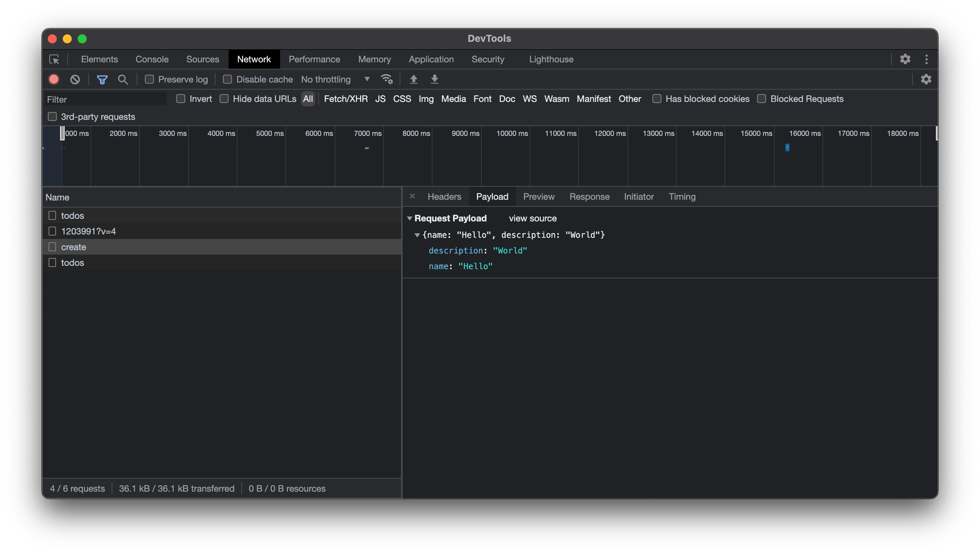Open the Lighthouse tab
This screenshot has width=980, height=554.
pyautogui.click(x=551, y=59)
